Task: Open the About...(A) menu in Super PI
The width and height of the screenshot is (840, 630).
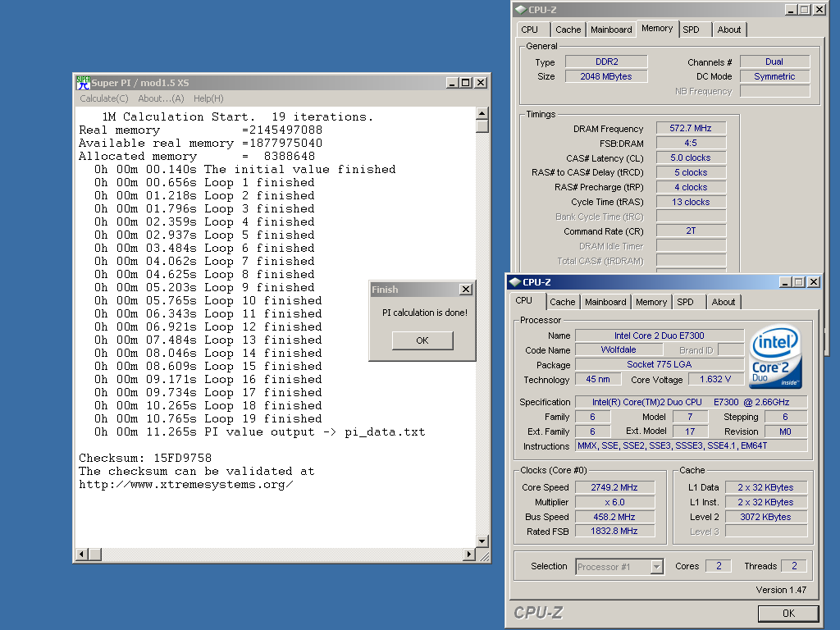Action: [161, 98]
